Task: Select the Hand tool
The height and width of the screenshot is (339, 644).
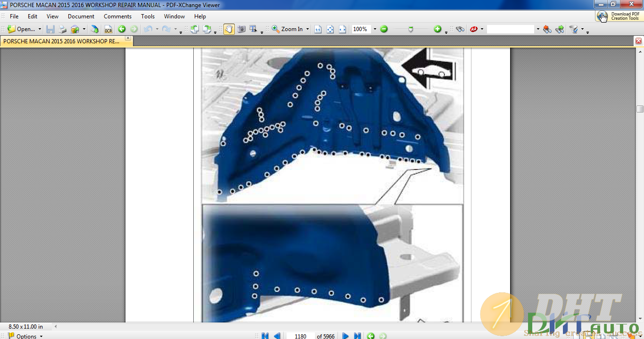Action: click(229, 29)
